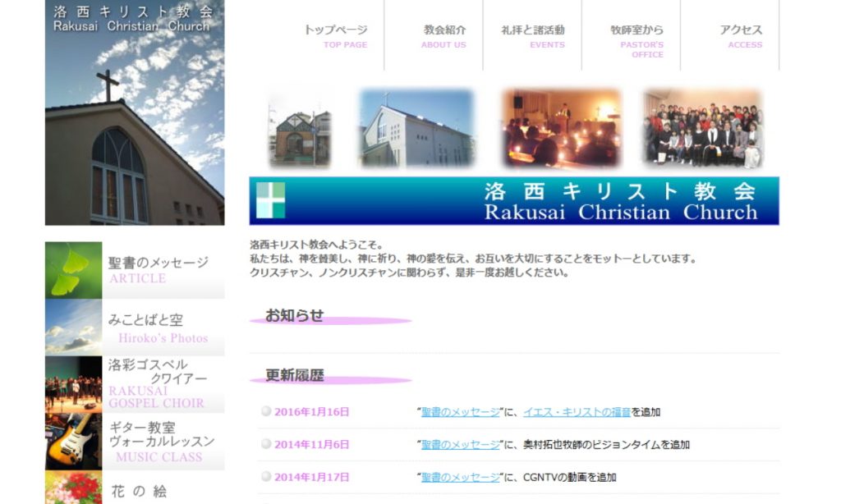The height and width of the screenshot is (504, 841).
Task: Click the church logo photo with cross
Action: tap(135, 112)
